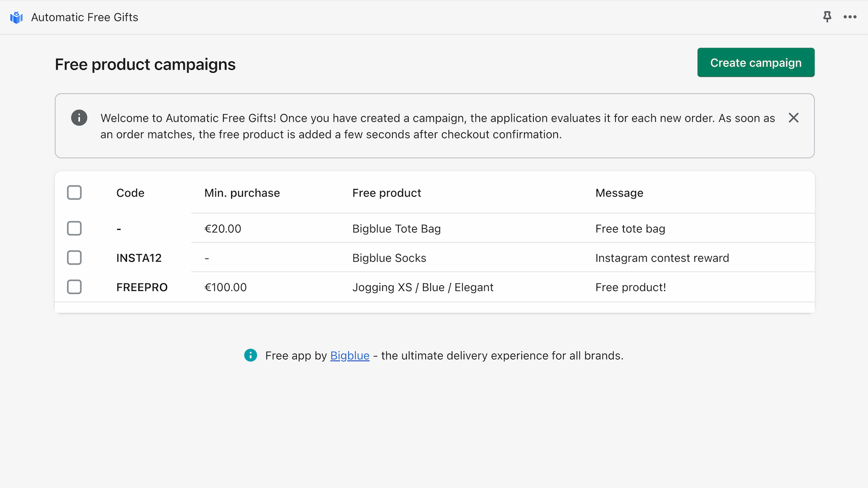This screenshot has width=868, height=488.
Task: Sort by the Min. purchase column header
Action: 242,192
